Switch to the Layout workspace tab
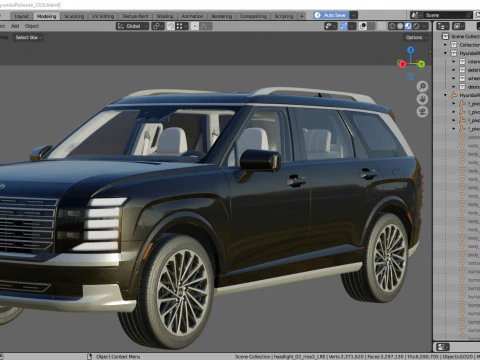Image resolution: width=480 pixels, height=360 pixels. [x=21, y=16]
